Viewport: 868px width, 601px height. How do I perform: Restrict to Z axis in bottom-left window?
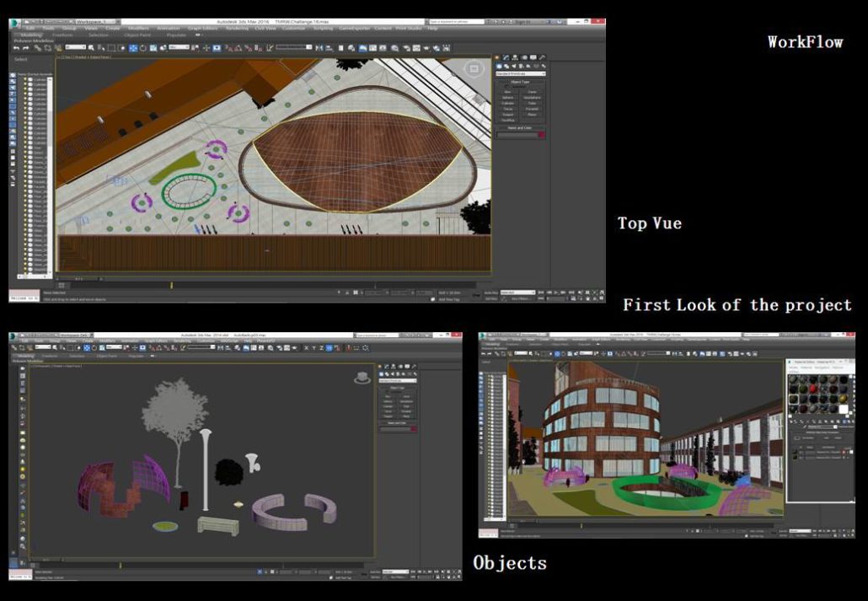(322, 348)
